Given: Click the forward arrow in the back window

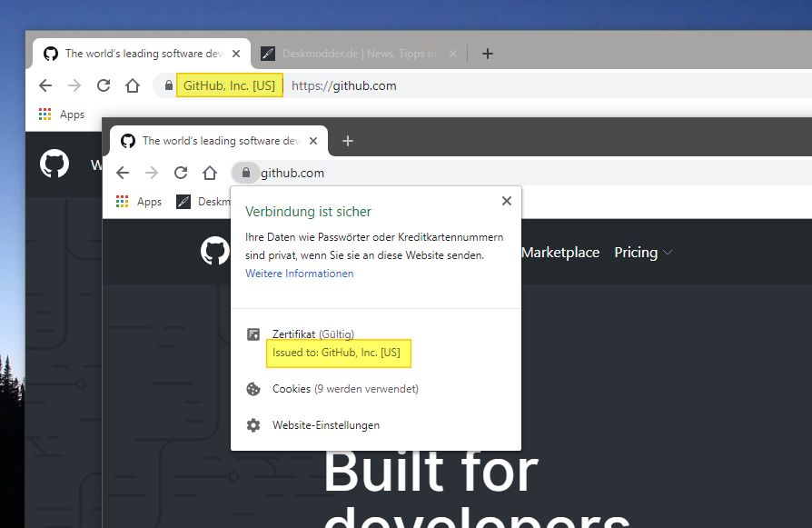Looking at the screenshot, I should pyautogui.click(x=74, y=85).
